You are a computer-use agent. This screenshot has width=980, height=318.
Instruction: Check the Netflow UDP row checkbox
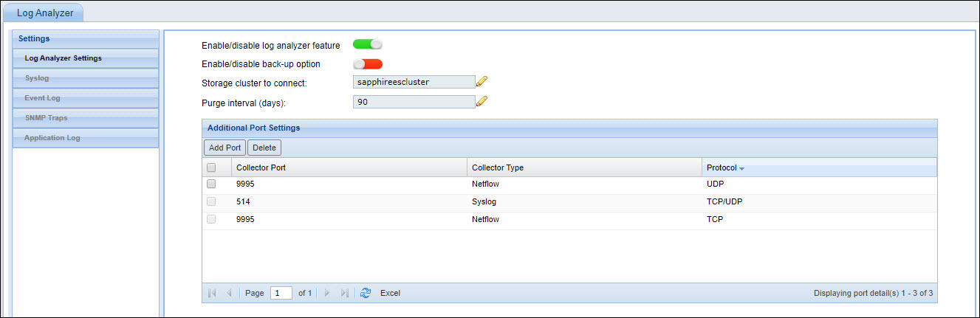[212, 183]
